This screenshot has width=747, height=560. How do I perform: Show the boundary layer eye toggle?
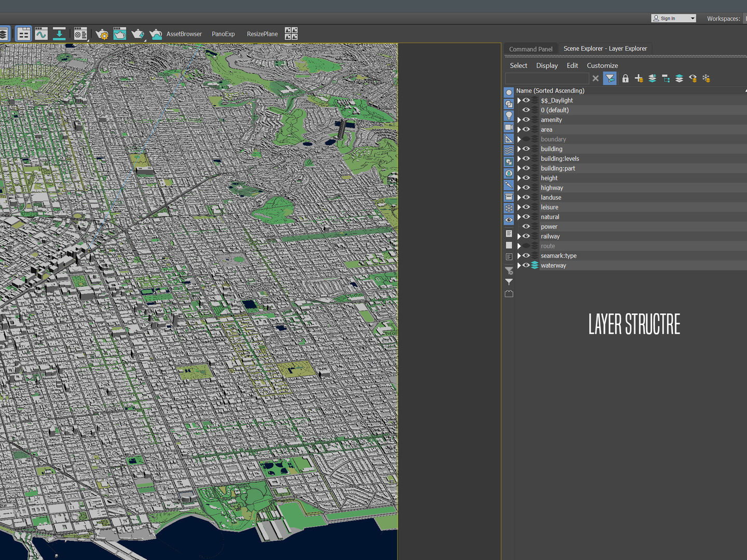pyautogui.click(x=526, y=139)
